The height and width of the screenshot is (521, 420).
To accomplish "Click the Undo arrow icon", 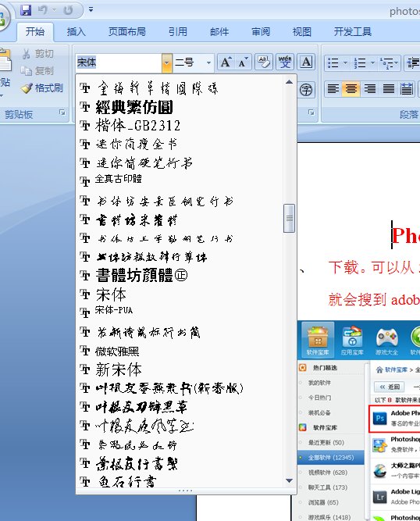I will pyautogui.click(x=42, y=10).
